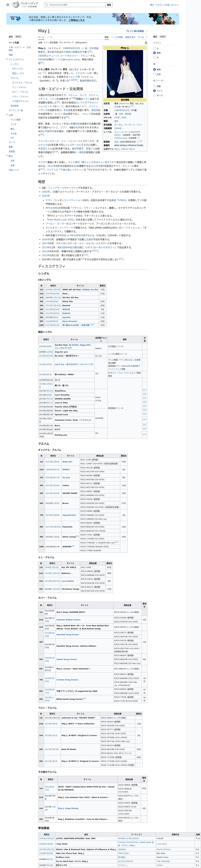The height and width of the screenshot is (868, 201).
Task: Click the アカウント作成 link
Action: [162, 5]
